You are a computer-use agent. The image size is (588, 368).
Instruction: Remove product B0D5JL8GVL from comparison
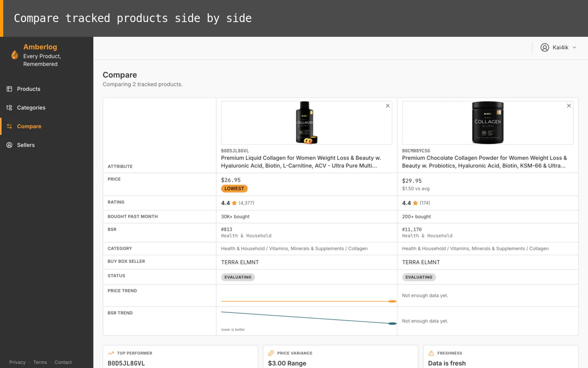[388, 106]
